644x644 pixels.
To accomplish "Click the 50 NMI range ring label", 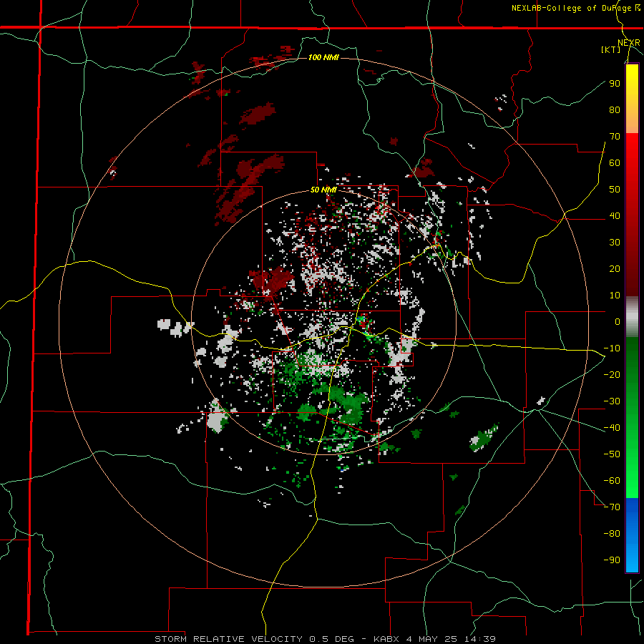I will (x=323, y=190).
